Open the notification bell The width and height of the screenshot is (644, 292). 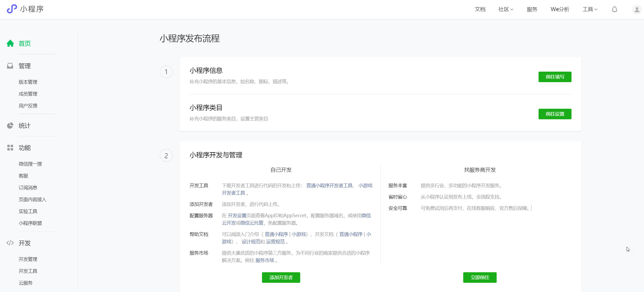click(614, 9)
